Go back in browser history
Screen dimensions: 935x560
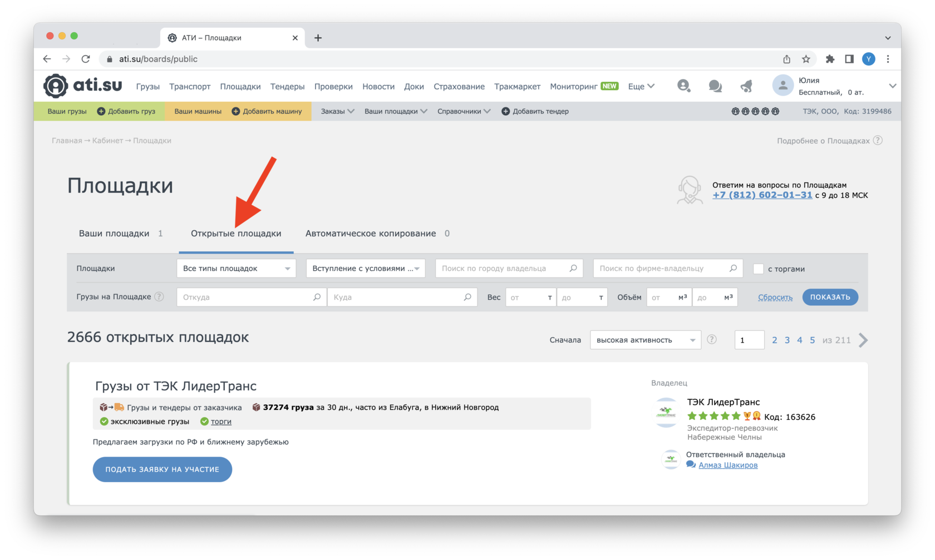[47, 59]
